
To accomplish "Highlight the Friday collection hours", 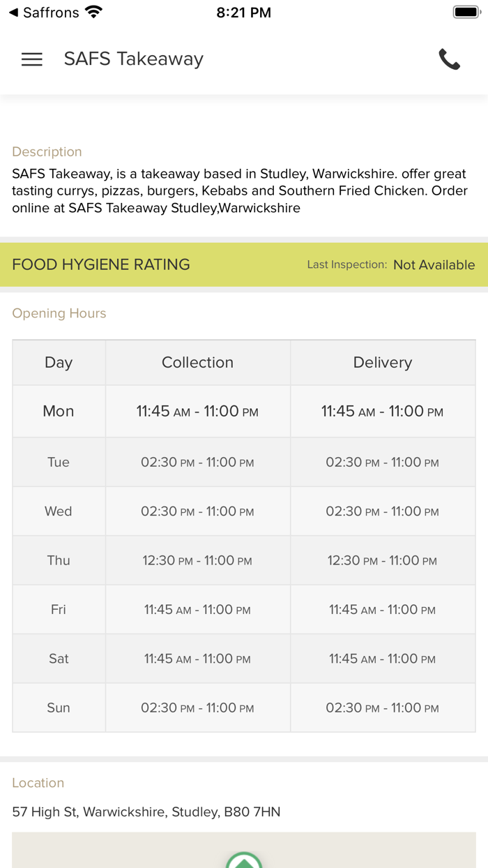I will coord(197,609).
